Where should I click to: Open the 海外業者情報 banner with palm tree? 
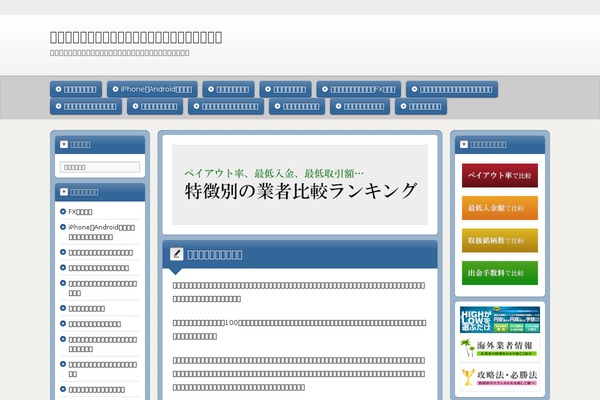pyautogui.click(x=500, y=348)
